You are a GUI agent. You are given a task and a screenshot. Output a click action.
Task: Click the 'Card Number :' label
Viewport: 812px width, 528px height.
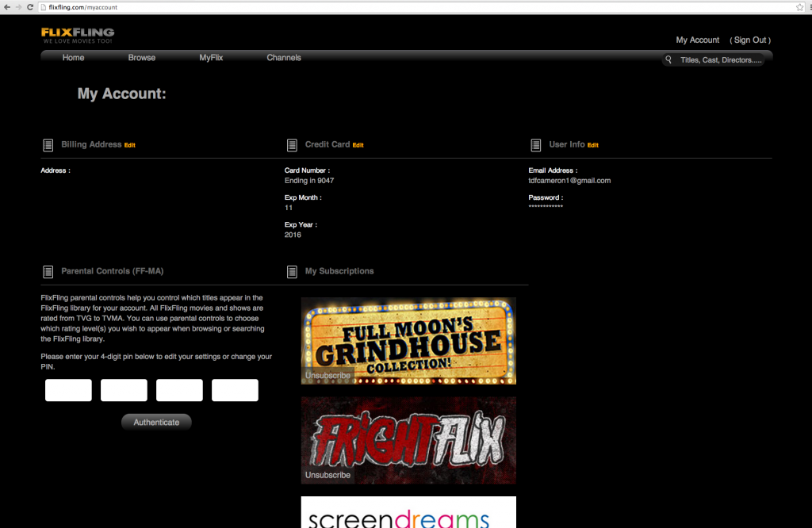(x=307, y=170)
